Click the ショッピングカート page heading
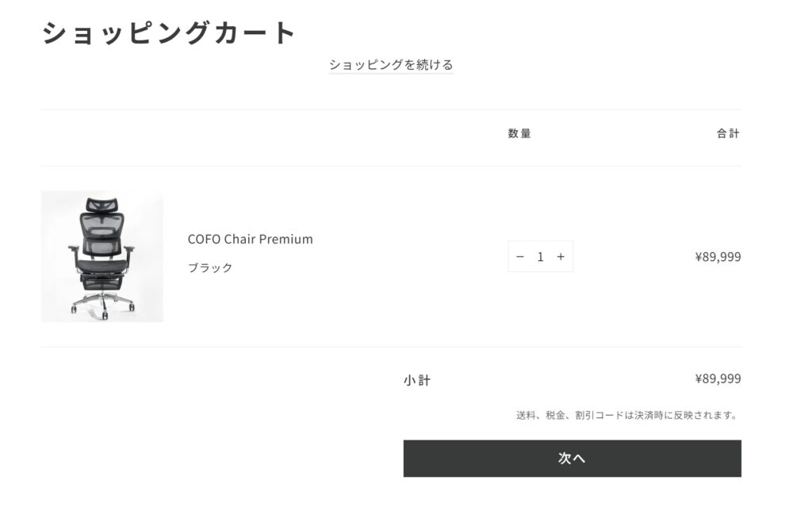Viewport: 812px width, 507px height. [167, 32]
